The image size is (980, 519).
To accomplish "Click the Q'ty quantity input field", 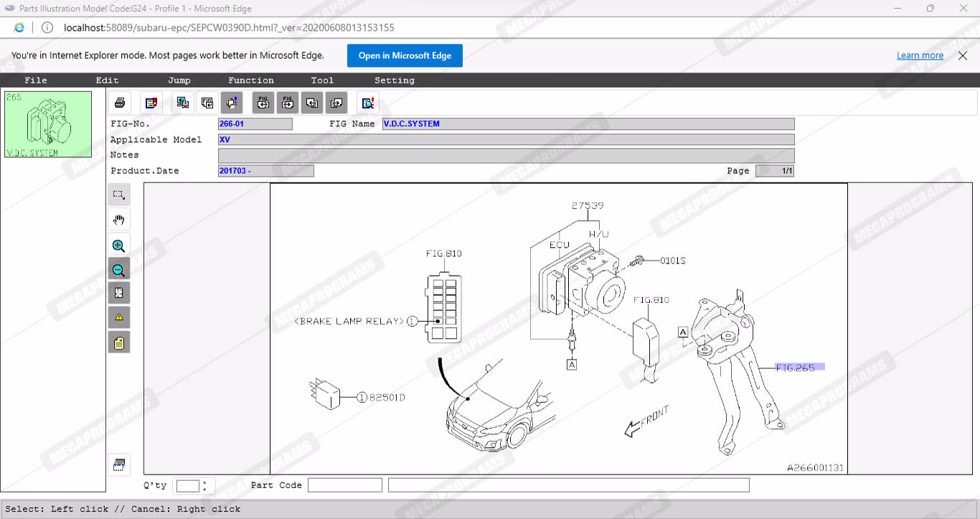I will tap(187, 486).
